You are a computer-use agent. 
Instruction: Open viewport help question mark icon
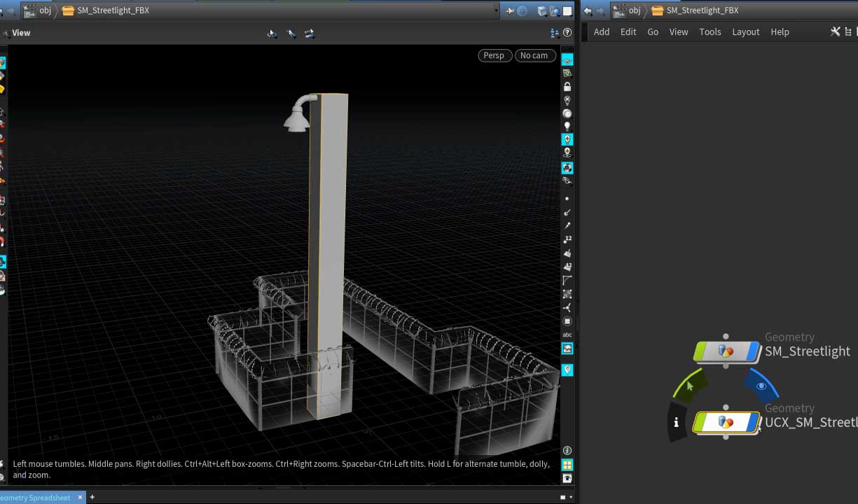click(567, 32)
